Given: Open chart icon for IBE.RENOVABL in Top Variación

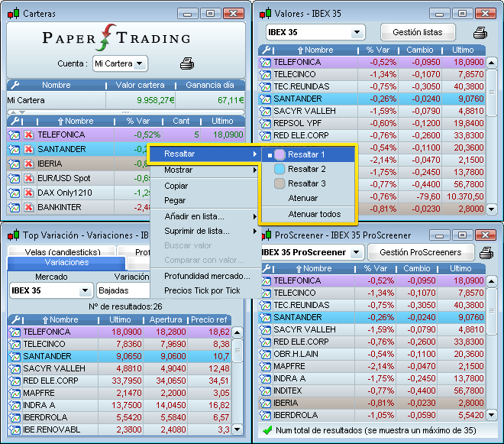Looking at the screenshot, I should (15, 429).
